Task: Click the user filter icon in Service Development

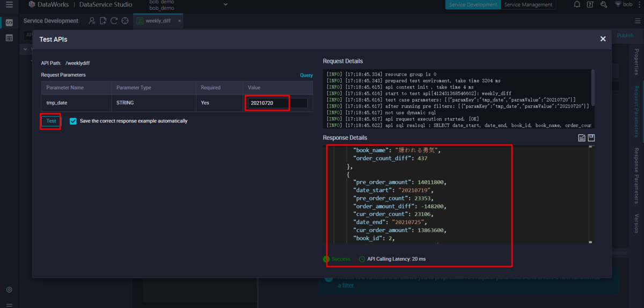Action: 92,21
